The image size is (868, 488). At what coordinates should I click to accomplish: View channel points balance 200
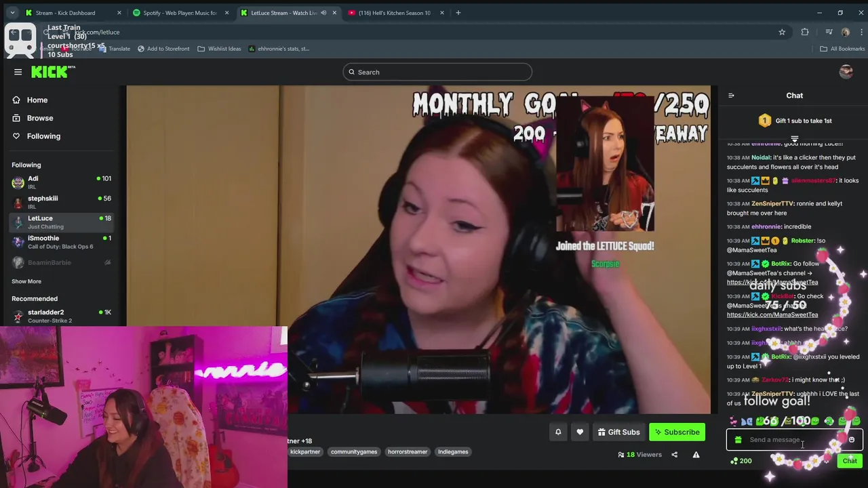741,461
